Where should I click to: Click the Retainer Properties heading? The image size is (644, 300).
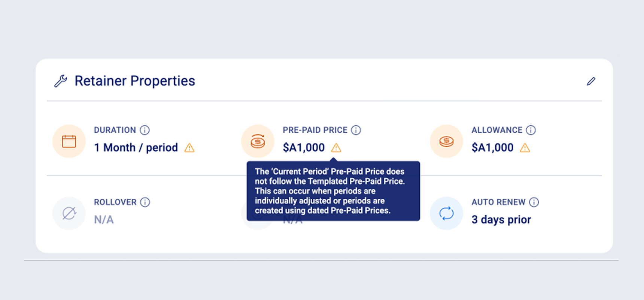135,81
